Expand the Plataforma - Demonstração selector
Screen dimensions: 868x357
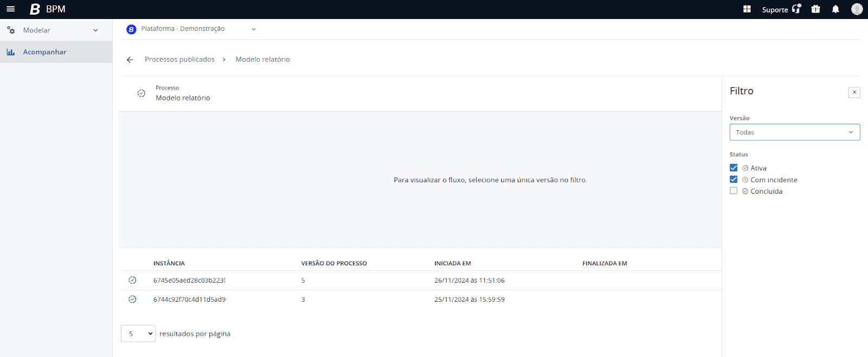[x=253, y=29]
